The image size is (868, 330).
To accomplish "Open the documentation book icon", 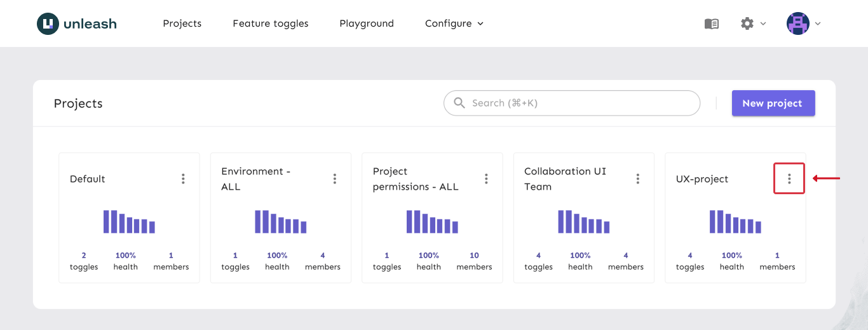I will tap(712, 23).
